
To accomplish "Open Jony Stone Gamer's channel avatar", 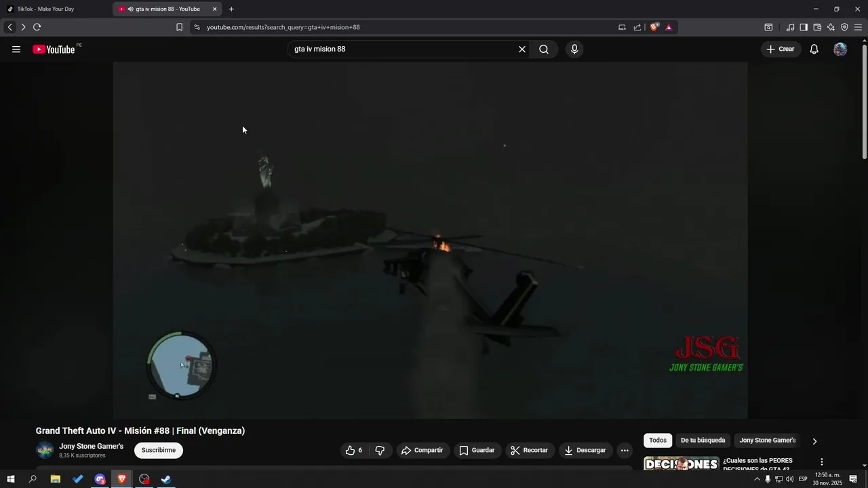I will [45, 450].
